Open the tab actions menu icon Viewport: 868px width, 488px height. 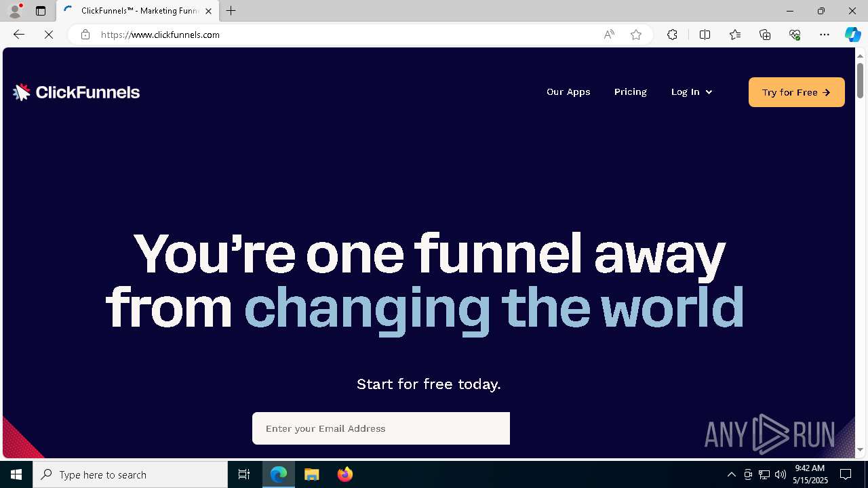(41, 11)
